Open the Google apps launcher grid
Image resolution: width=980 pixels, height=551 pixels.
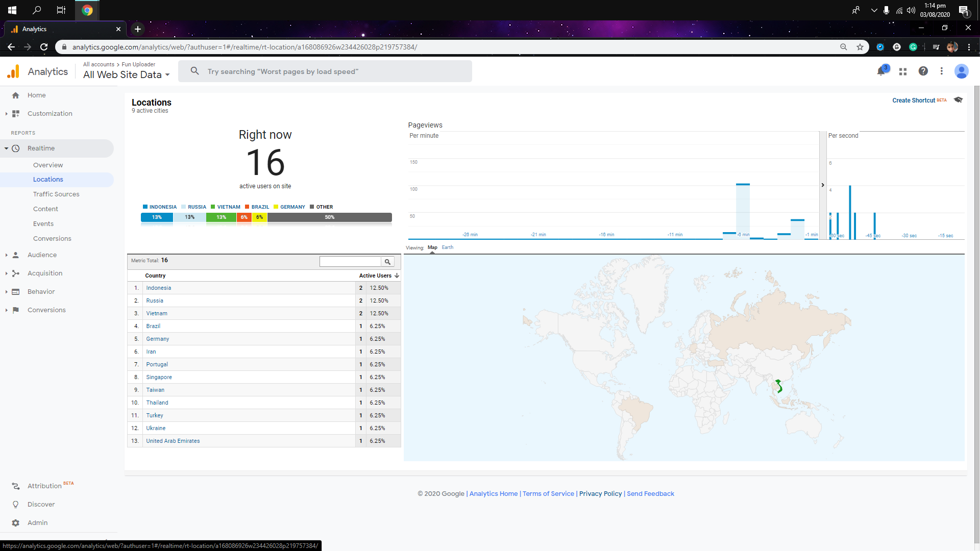[902, 71]
